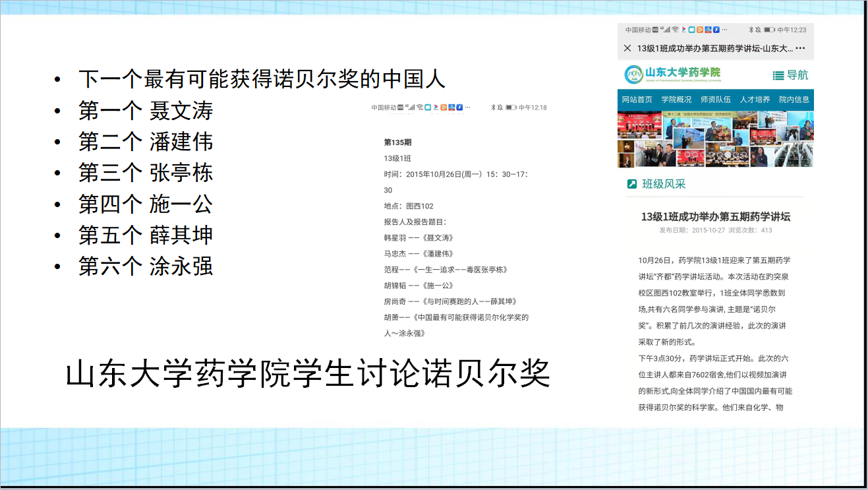
Task: Click the green arrow icon beside 班级风采
Action: click(x=631, y=184)
